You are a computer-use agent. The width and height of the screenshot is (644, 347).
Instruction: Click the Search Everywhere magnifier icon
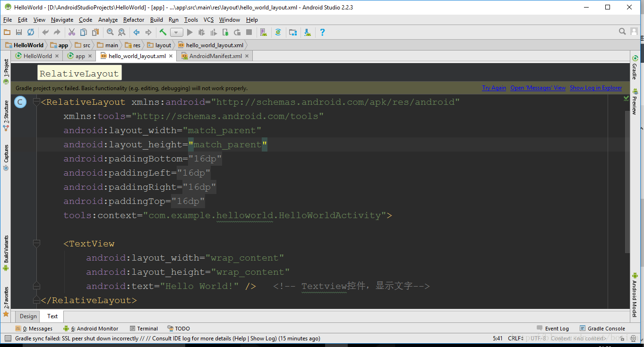coord(623,32)
